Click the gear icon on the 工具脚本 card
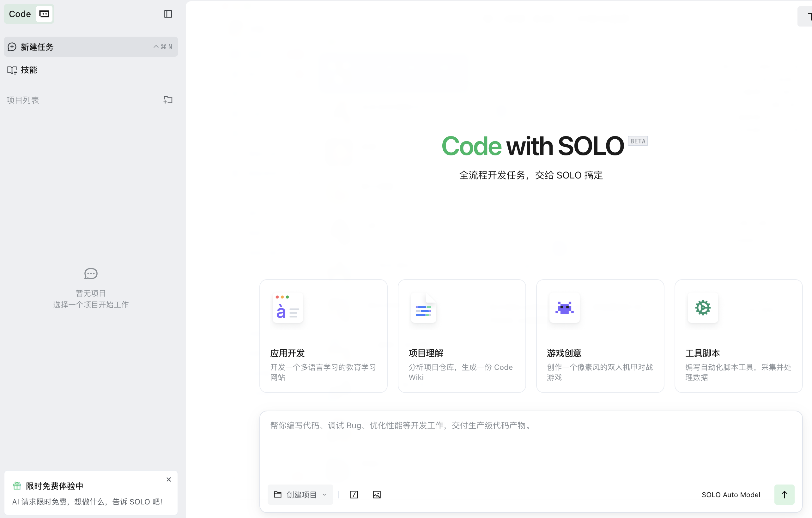Screen dimensions: 812x518 click(x=703, y=307)
